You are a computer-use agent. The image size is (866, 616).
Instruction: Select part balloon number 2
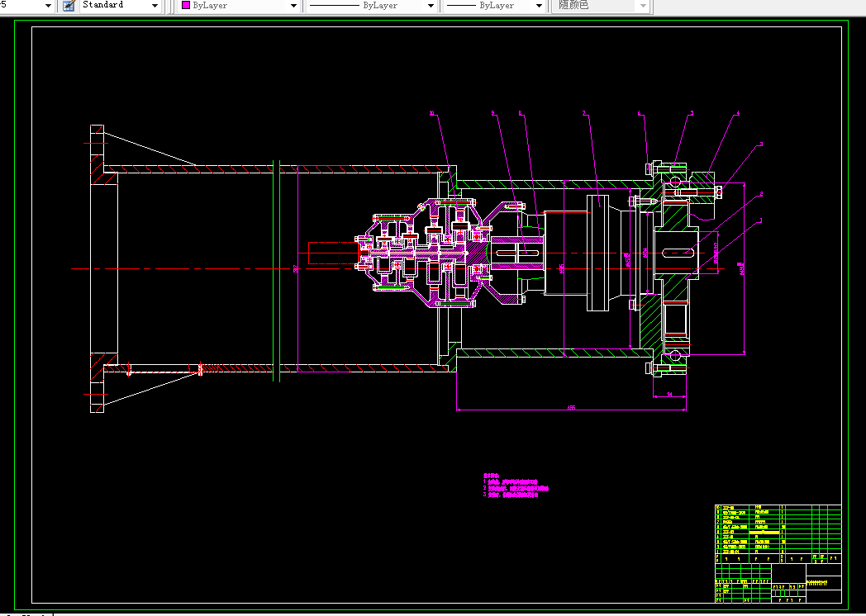[x=761, y=194]
